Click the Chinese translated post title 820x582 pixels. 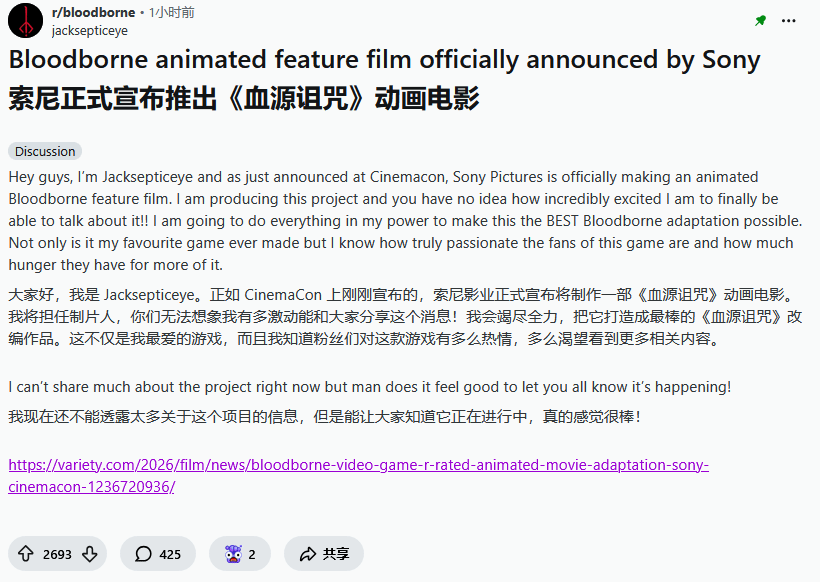pos(244,99)
